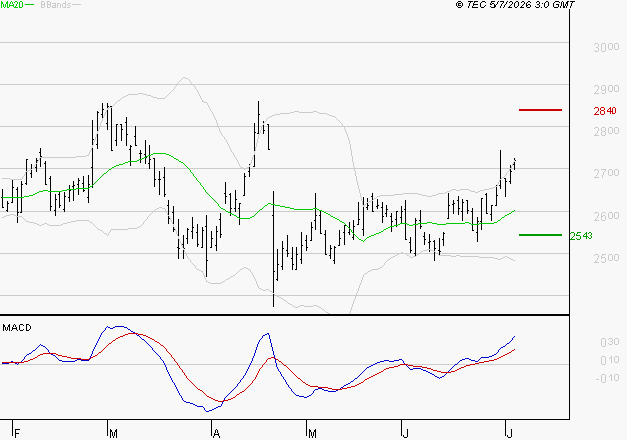The width and height of the screenshot is (627, 440).
Task: Click the last J month marker on the timeline
Action: click(x=510, y=433)
